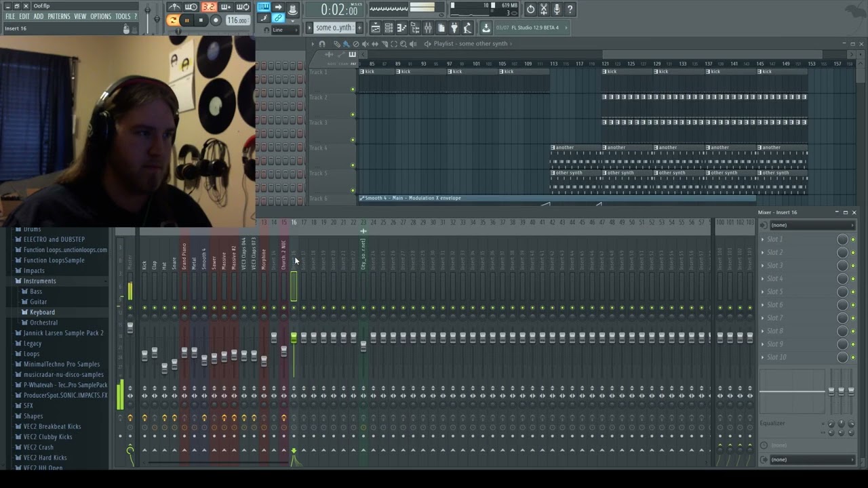The height and width of the screenshot is (488, 868).
Task: Select the Keyboard folder in browser
Action: point(42,312)
